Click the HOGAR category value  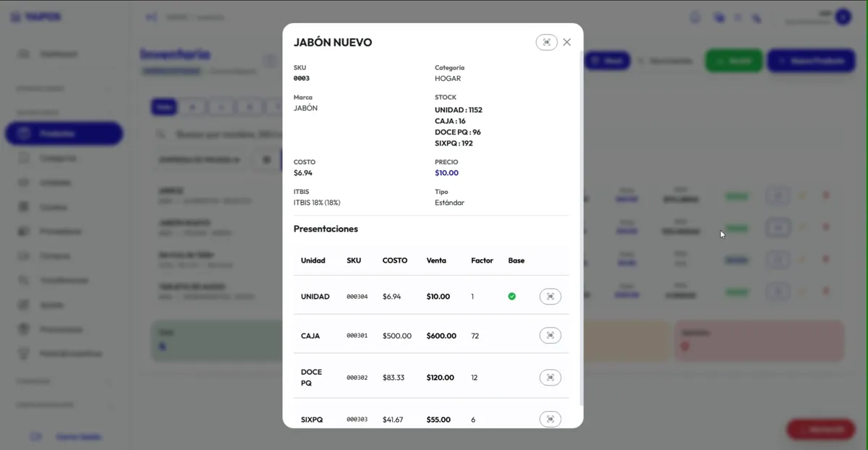[x=448, y=78]
